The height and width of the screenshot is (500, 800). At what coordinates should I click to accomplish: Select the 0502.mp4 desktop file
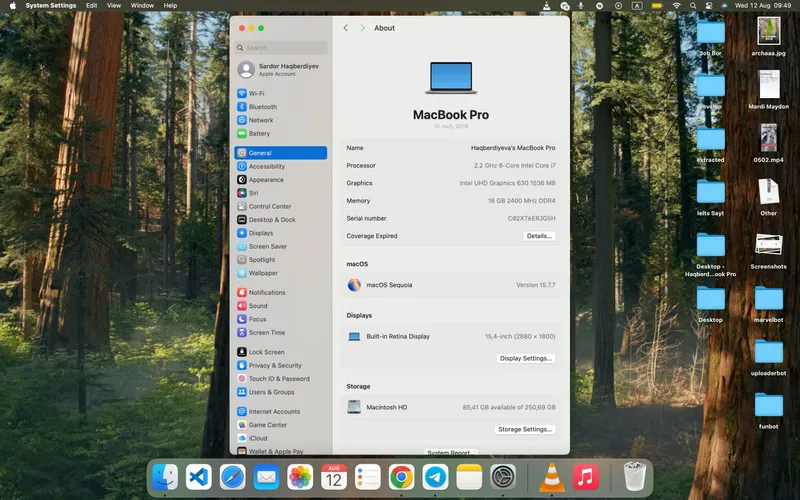click(x=768, y=143)
